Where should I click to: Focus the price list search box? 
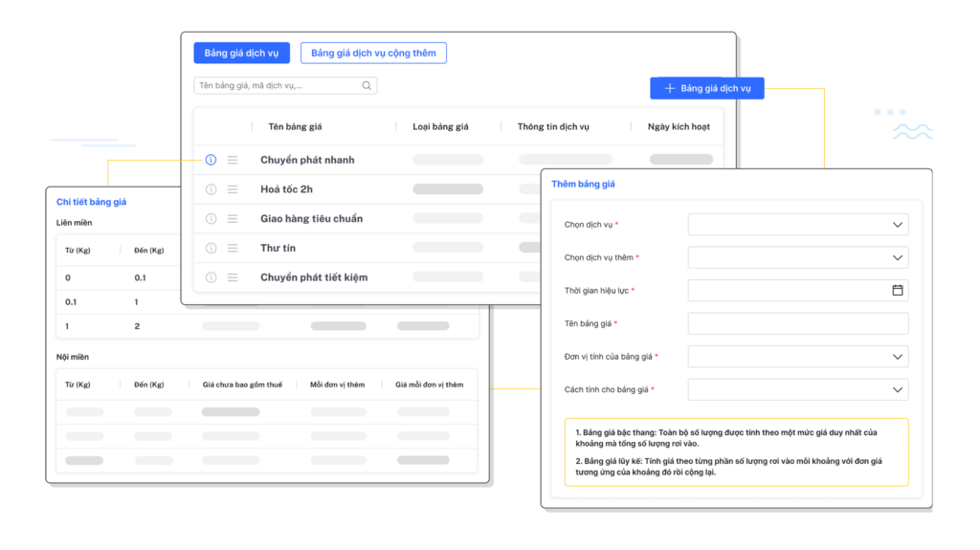(x=276, y=86)
